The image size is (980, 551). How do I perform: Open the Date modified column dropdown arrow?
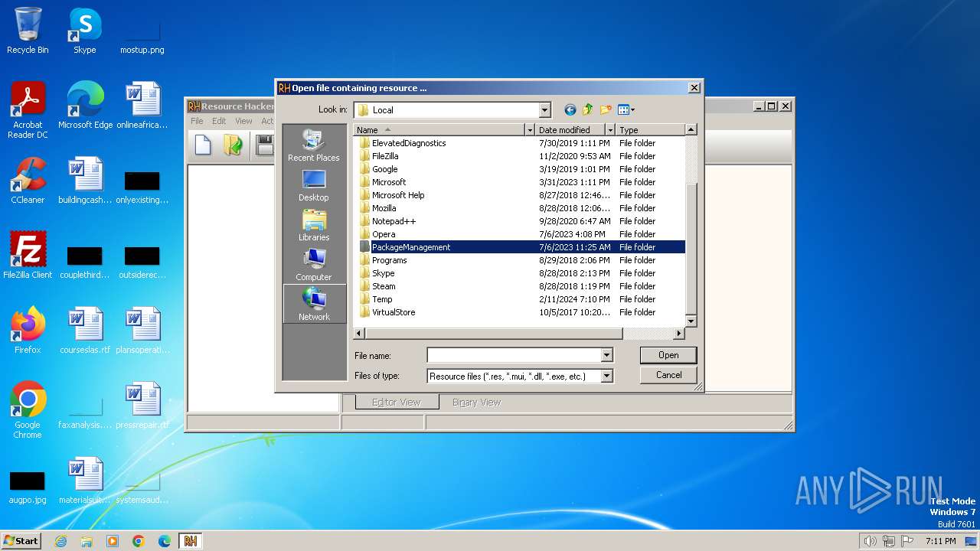pos(610,130)
